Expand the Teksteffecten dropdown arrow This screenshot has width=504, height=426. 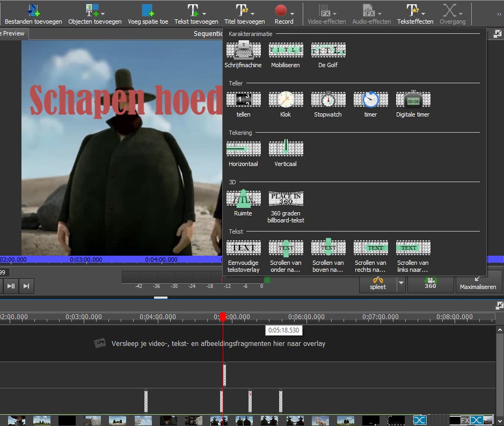423,14
